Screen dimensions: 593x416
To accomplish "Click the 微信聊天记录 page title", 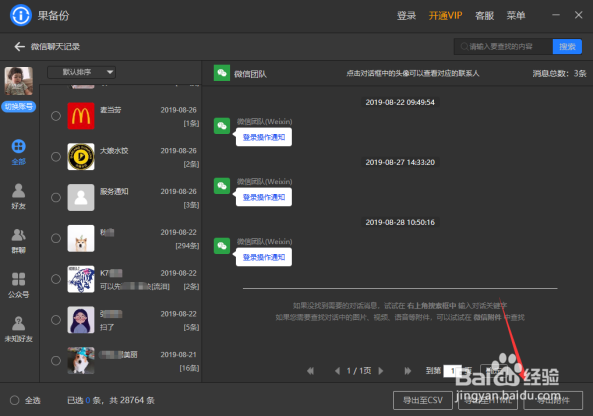I will coord(55,47).
